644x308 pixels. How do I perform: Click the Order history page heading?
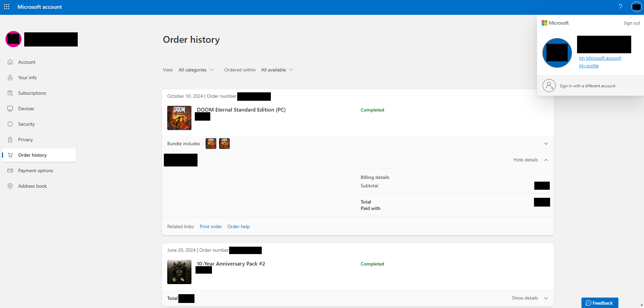191,39
